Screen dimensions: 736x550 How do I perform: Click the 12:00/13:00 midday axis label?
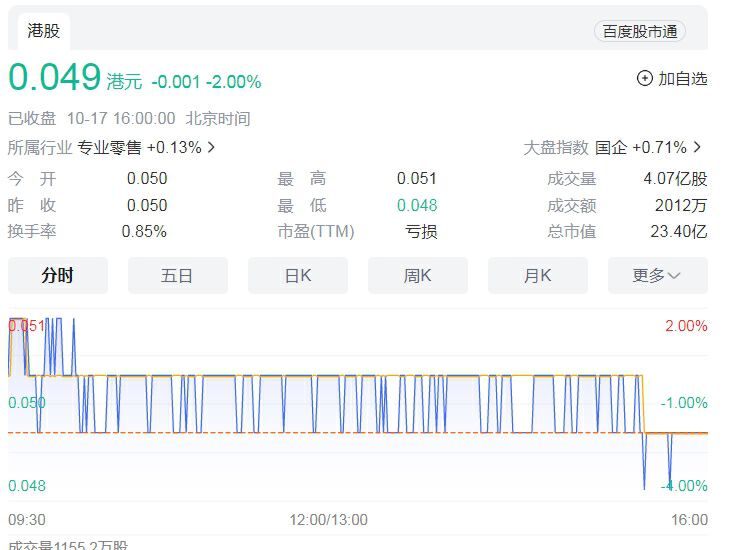pos(328,520)
